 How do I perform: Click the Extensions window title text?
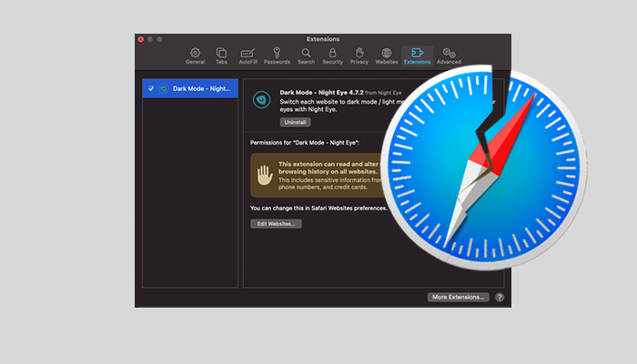click(x=323, y=39)
